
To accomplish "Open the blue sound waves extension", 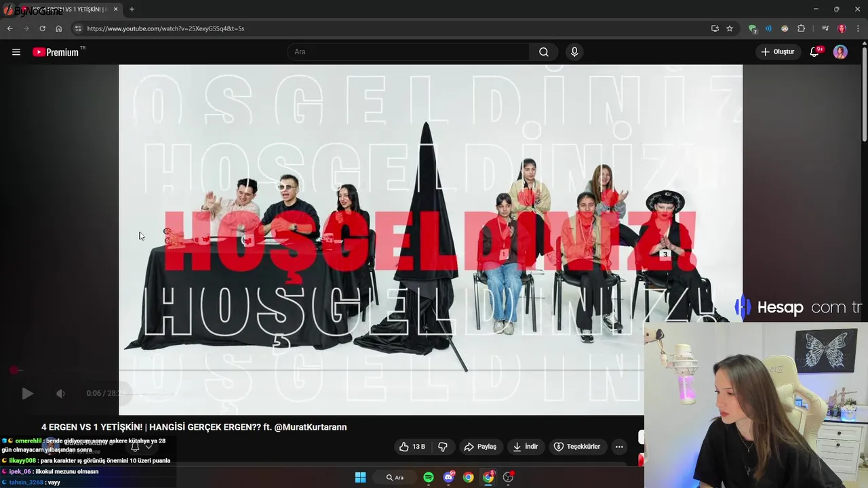I will tap(768, 28).
